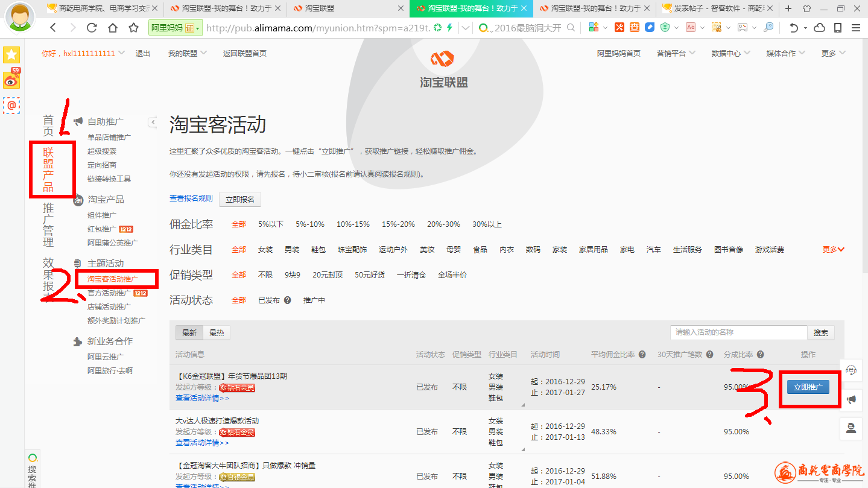Open the megaphone announcement side icon
The height and width of the screenshot is (488, 868).
[x=851, y=399]
